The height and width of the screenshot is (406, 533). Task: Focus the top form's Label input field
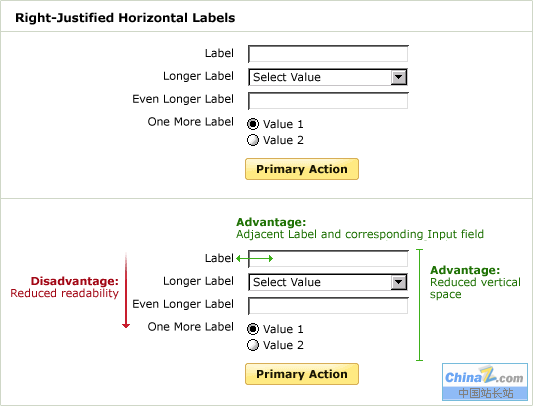click(328, 54)
